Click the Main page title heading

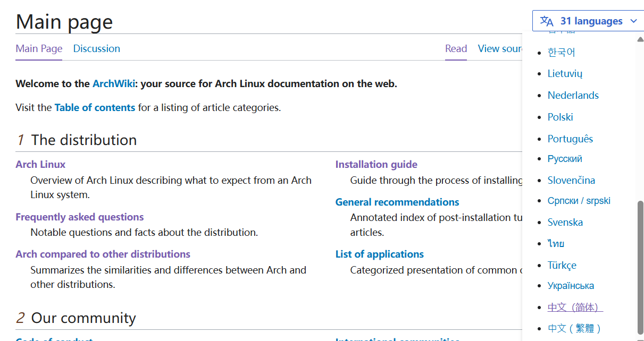click(x=64, y=22)
